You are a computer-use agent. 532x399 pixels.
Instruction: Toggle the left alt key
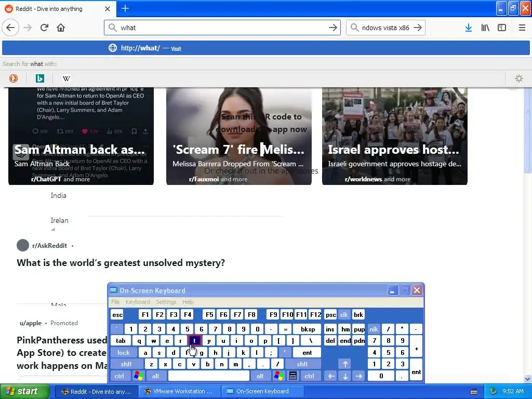point(156,376)
